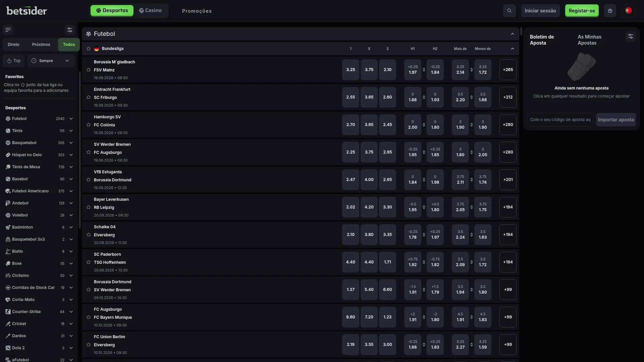Screen dimensions: 644x362
Task: Expand Corta-Mato chevron in sidebar
Action: point(71,300)
